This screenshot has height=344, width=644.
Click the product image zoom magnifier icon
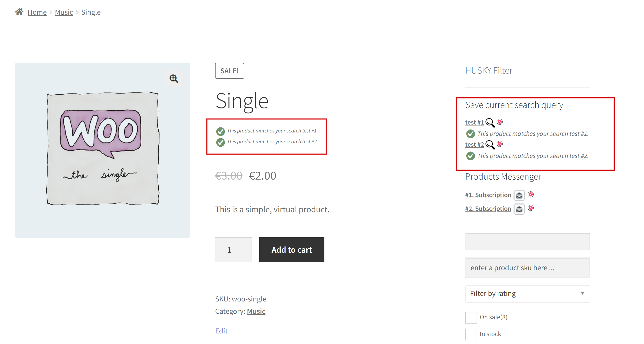coord(173,79)
